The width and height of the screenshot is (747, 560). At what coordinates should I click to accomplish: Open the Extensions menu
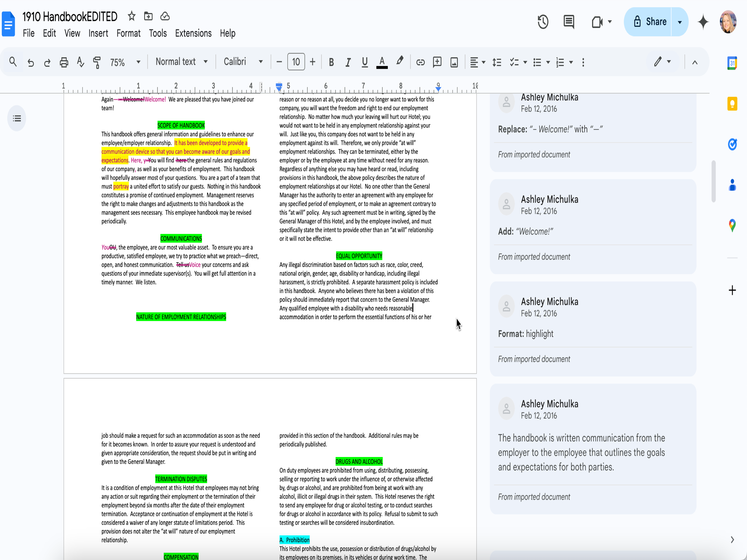pos(193,33)
